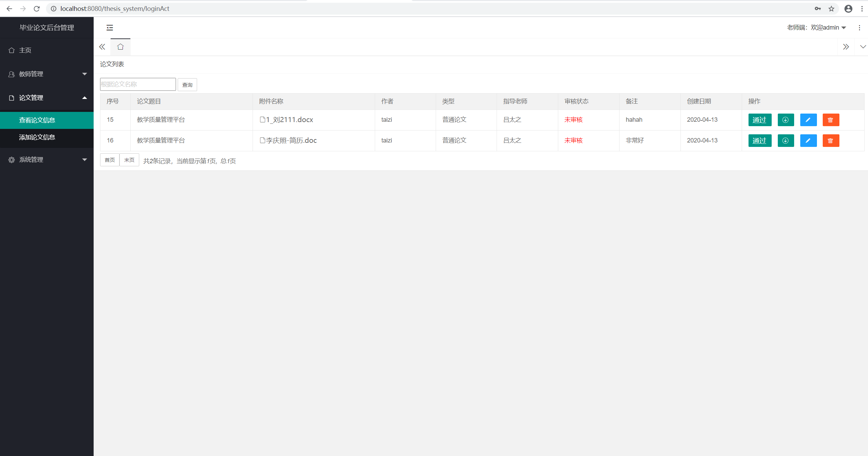Image resolution: width=868 pixels, height=456 pixels.
Task: Approve row 15 with 通过 button
Action: (x=760, y=120)
